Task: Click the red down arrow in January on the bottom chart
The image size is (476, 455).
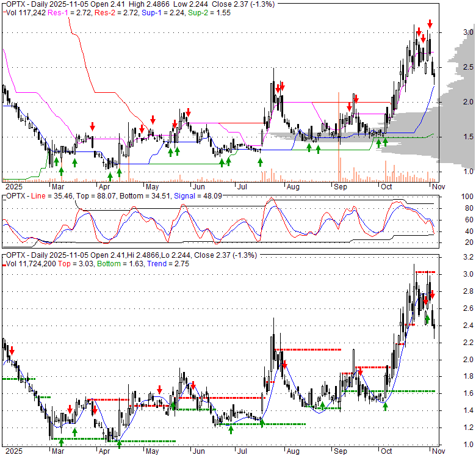Action: coord(11,351)
